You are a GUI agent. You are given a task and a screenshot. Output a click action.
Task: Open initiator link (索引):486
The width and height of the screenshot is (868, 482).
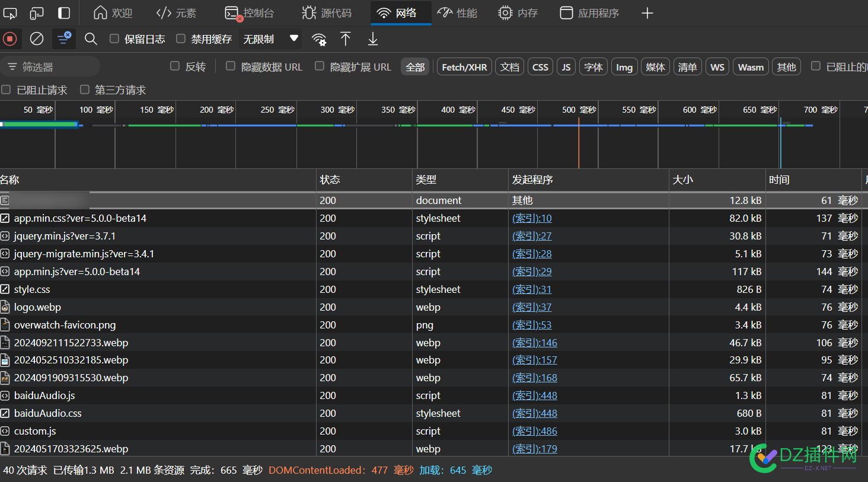click(535, 431)
